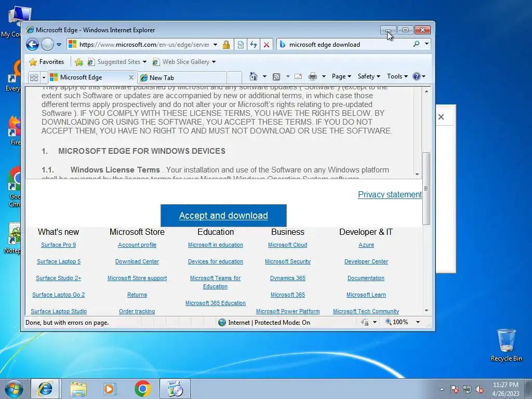Image resolution: width=532 pixels, height=399 pixels.
Task: Close the Microsoft Edge tab
Action: click(x=131, y=77)
